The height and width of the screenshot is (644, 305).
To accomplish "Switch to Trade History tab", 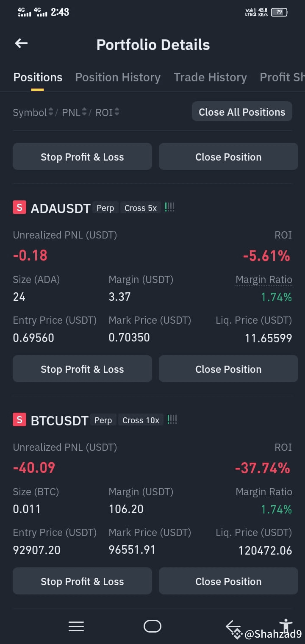I will point(210,78).
